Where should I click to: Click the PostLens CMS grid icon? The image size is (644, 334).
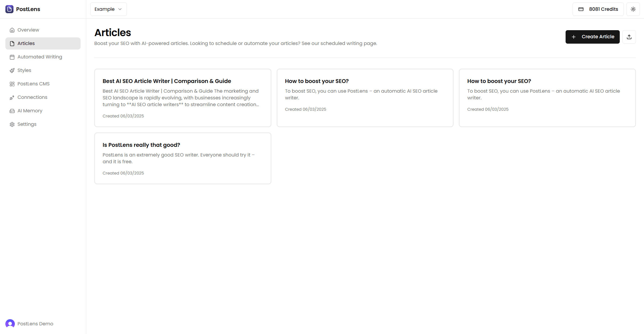click(12, 84)
